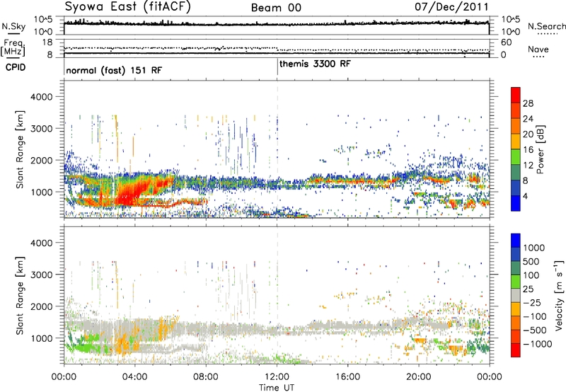Click the blue bottom of power colorbar
Viewport: 566px width, 392px height.
[x=516, y=203]
